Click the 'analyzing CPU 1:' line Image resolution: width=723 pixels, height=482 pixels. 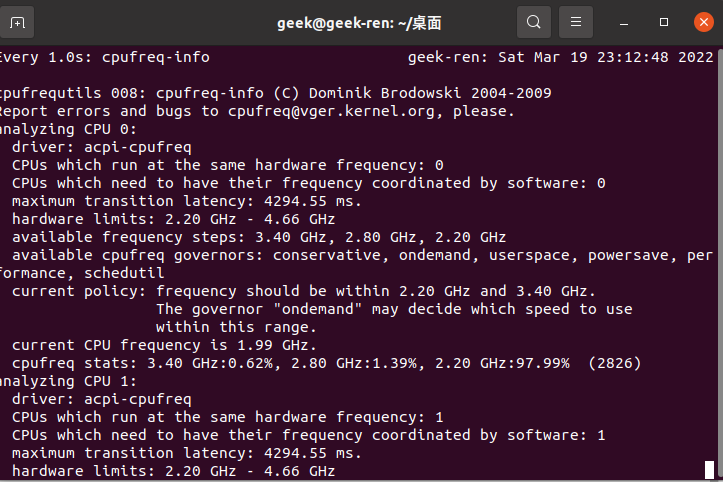(68, 381)
